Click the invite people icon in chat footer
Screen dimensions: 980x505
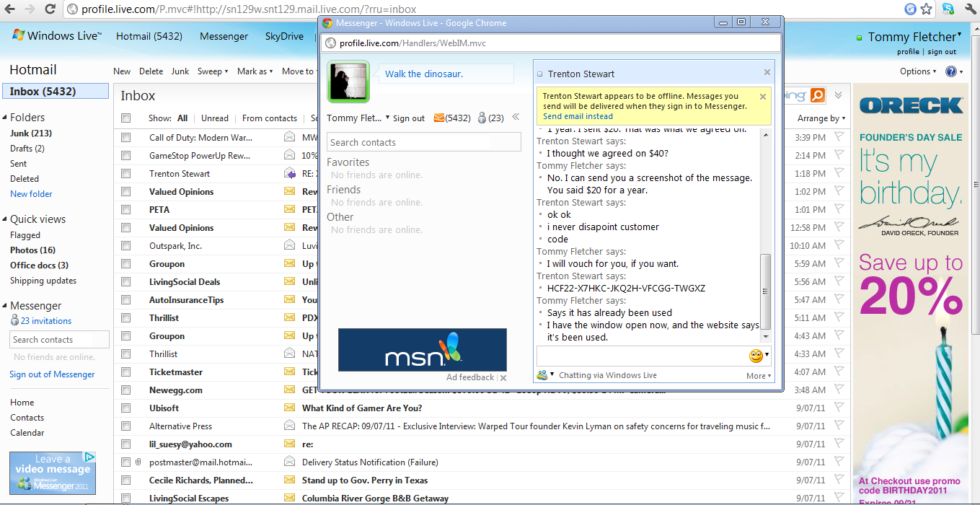pyautogui.click(x=542, y=374)
